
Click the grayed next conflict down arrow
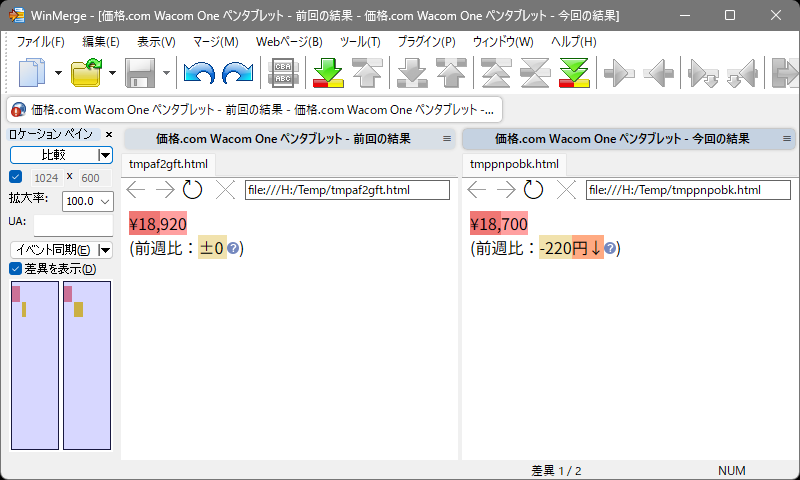click(412, 72)
